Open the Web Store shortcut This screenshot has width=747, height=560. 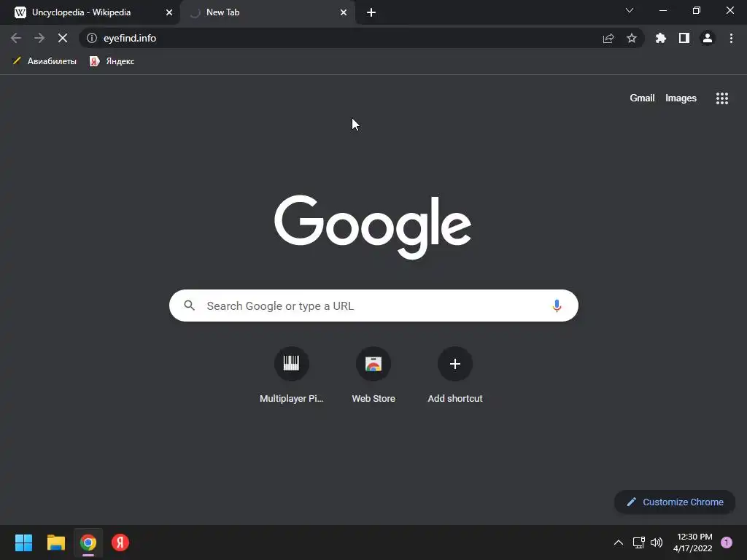[373, 376]
